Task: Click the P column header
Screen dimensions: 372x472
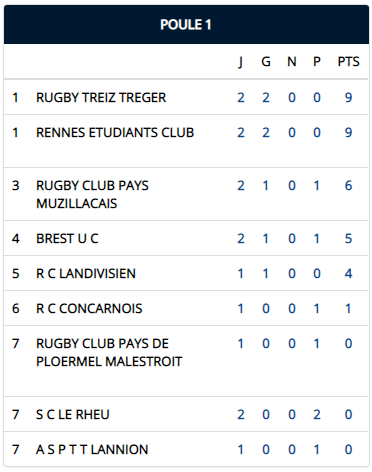Action: coord(317,62)
